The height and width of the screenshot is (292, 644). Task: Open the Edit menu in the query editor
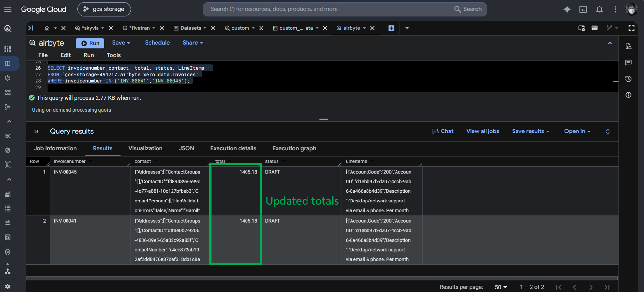[66, 55]
